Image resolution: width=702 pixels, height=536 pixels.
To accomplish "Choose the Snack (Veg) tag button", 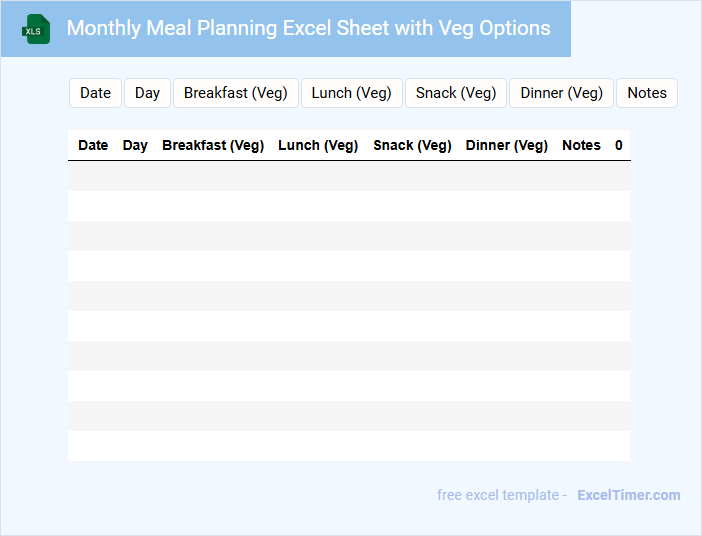I will [456, 93].
